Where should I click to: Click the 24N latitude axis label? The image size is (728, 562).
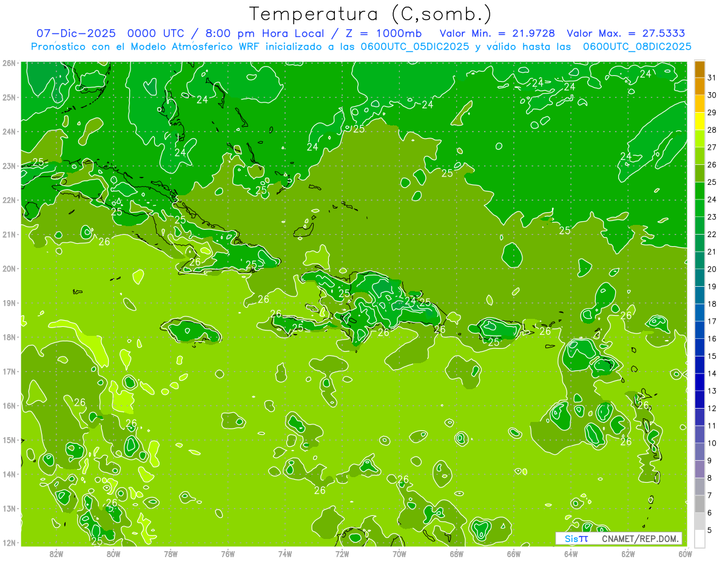tap(8, 132)
